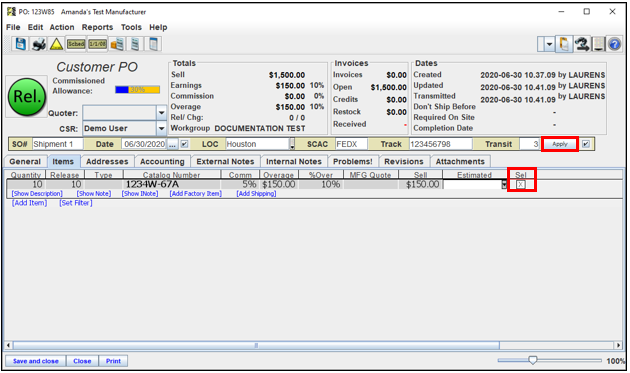The width and height of the screenshot is (630, 373).
Task: Click the clipboard icon at toolbar right
Action: point(564,44)
